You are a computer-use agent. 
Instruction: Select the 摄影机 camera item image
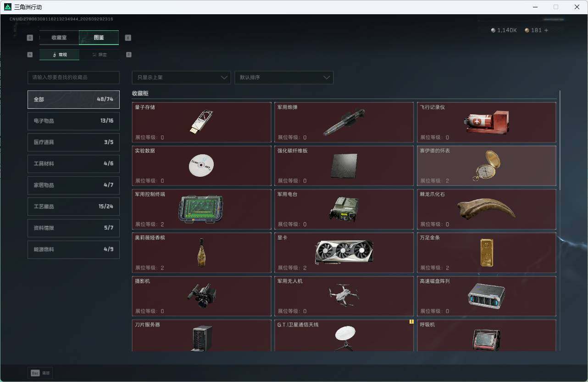(201, 296)
